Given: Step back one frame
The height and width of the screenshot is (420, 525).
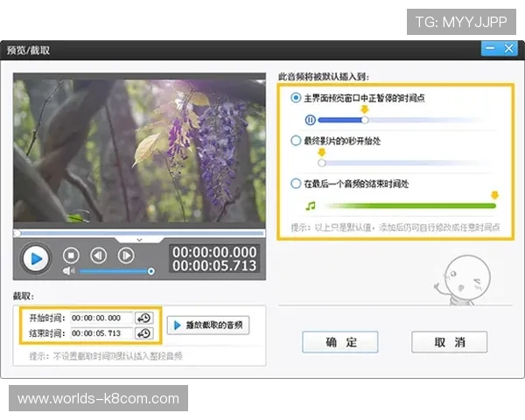Looking at the screenshot, I should [99, 255].
